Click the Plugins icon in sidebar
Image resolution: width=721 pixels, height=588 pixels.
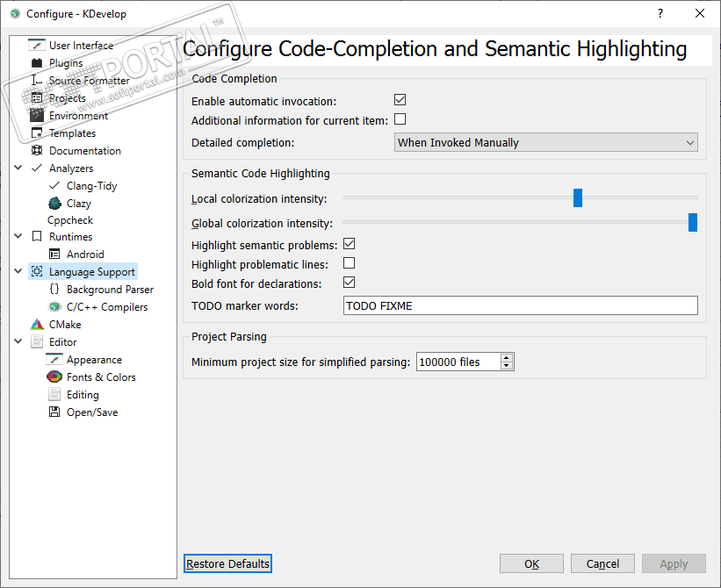click(37, 63)
